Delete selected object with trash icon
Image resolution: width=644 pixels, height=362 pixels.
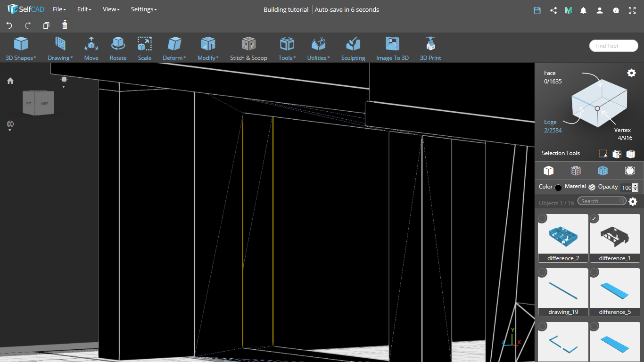[x=65, y=25]
